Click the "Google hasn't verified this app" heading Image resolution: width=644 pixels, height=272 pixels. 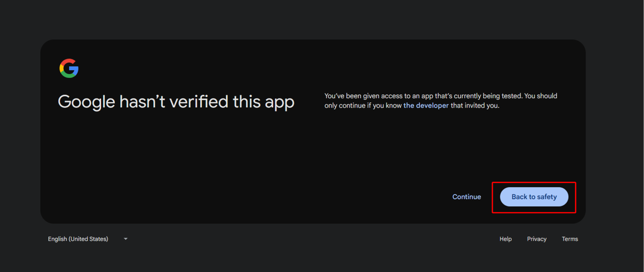pyautogui.click(x=176, y=102)
